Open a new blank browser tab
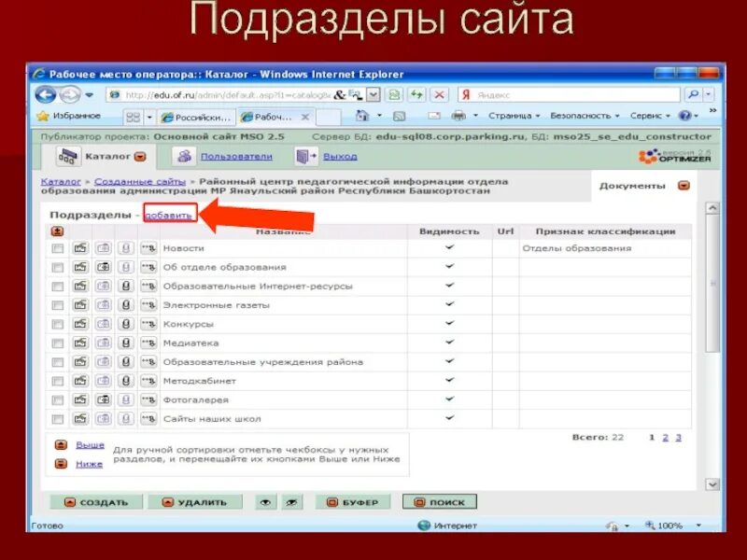 pyautogui.click(x=329, y=118)
